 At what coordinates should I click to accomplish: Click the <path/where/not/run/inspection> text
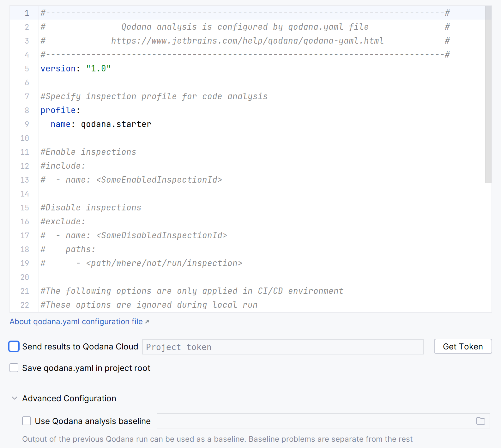[164, 263]
